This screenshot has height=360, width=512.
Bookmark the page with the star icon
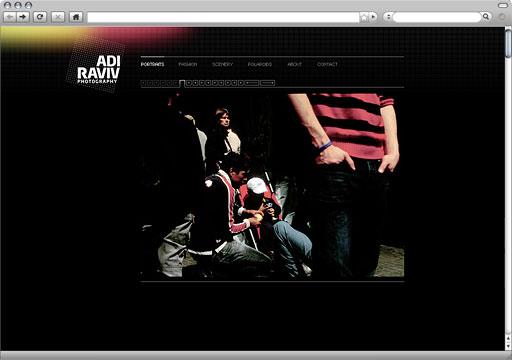tap(364, 17)
